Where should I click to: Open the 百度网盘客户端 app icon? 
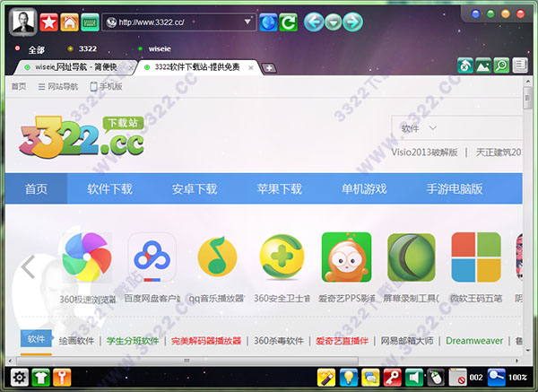coord(152,257)
